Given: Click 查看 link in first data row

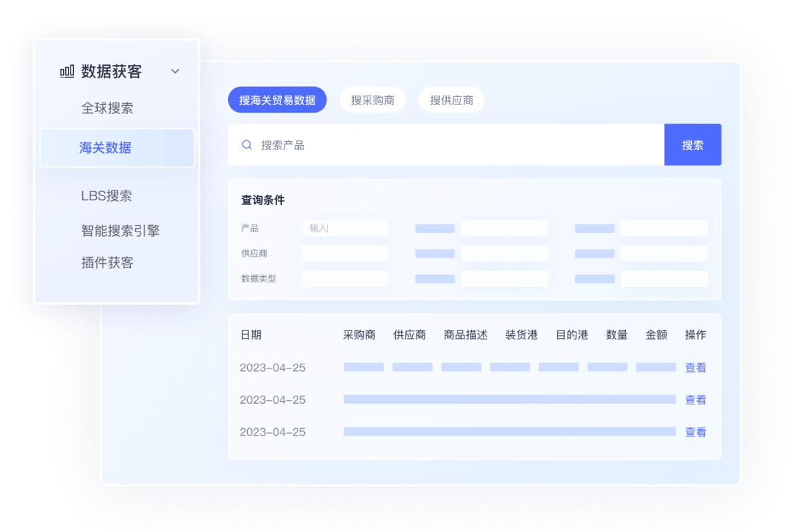Looking at the screenshot, I should tap(695, 368).
